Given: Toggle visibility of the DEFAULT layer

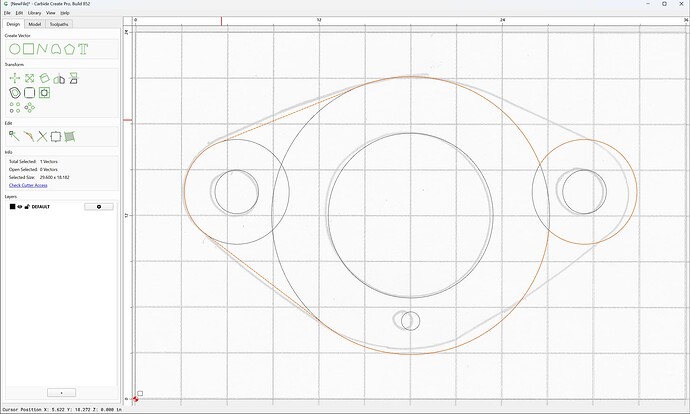Looking at the screenshot, I should pos(20,207).
